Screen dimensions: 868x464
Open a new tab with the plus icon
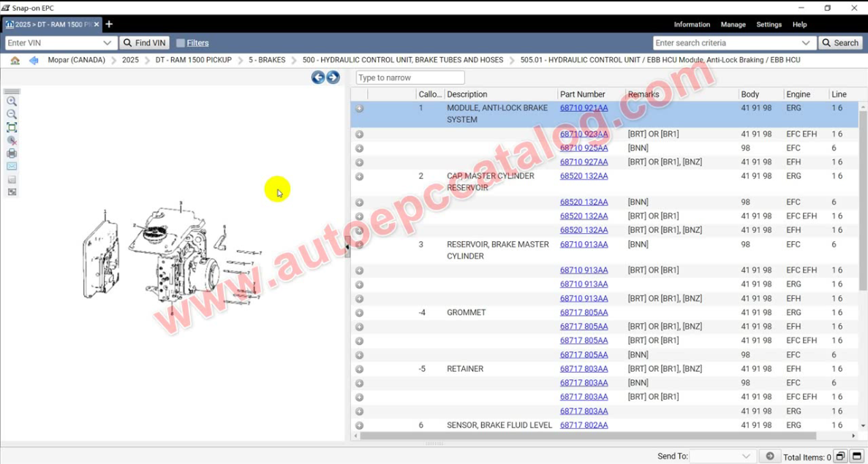click(x=109, y=24)
